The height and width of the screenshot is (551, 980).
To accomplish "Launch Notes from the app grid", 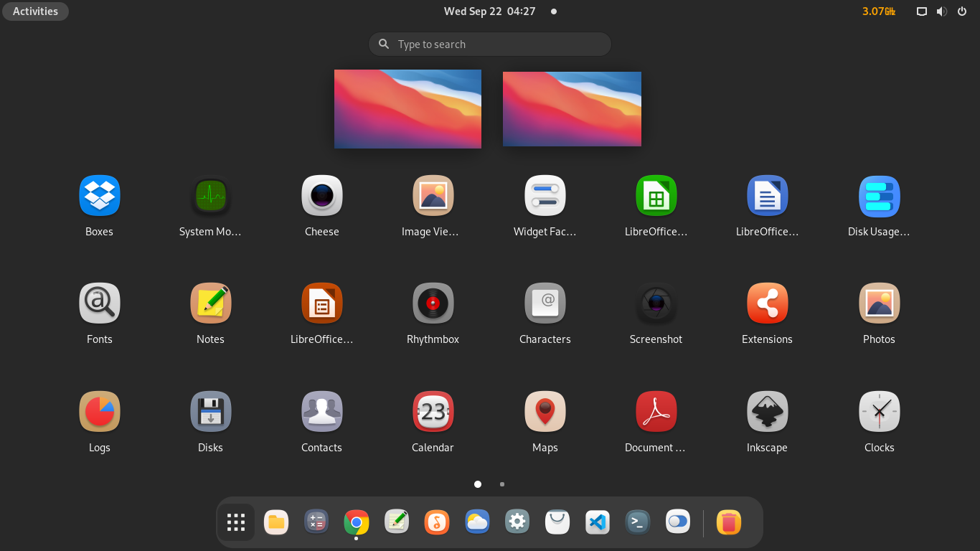I will coord(210,303).
